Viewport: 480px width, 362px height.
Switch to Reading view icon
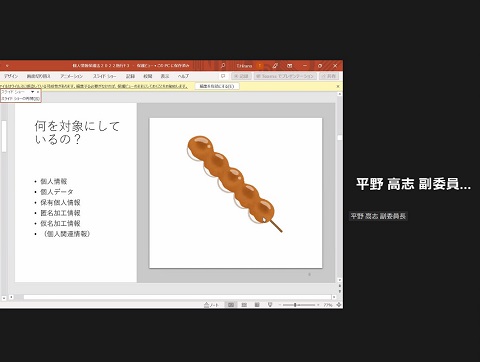(257, 305)
